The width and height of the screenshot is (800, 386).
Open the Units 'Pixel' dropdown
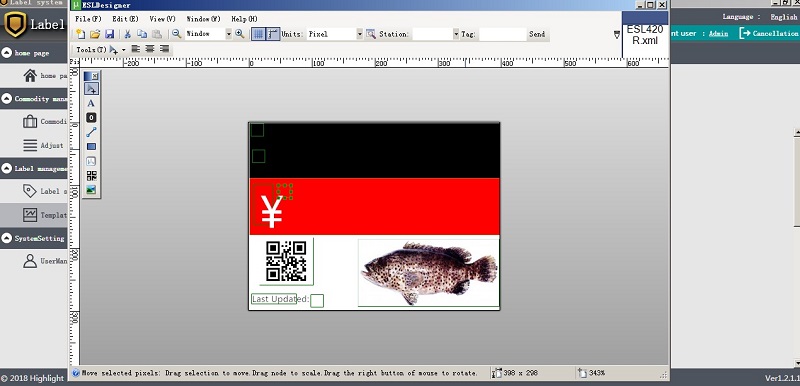(x=360, y=34)
